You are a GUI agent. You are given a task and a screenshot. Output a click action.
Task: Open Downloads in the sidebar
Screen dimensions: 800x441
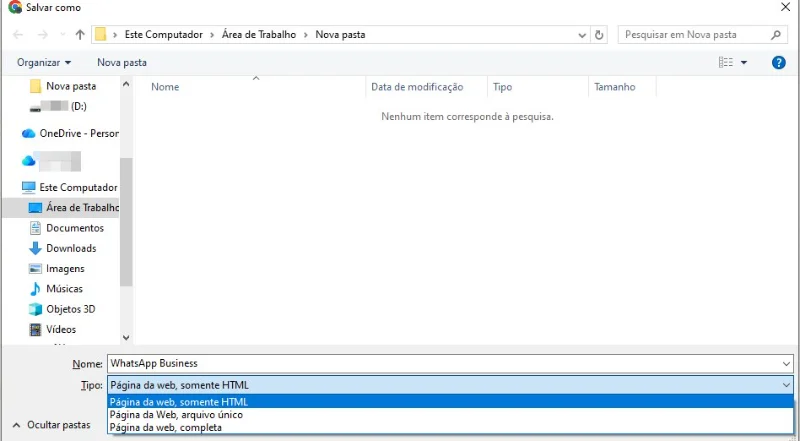click(x=62, y=248)
